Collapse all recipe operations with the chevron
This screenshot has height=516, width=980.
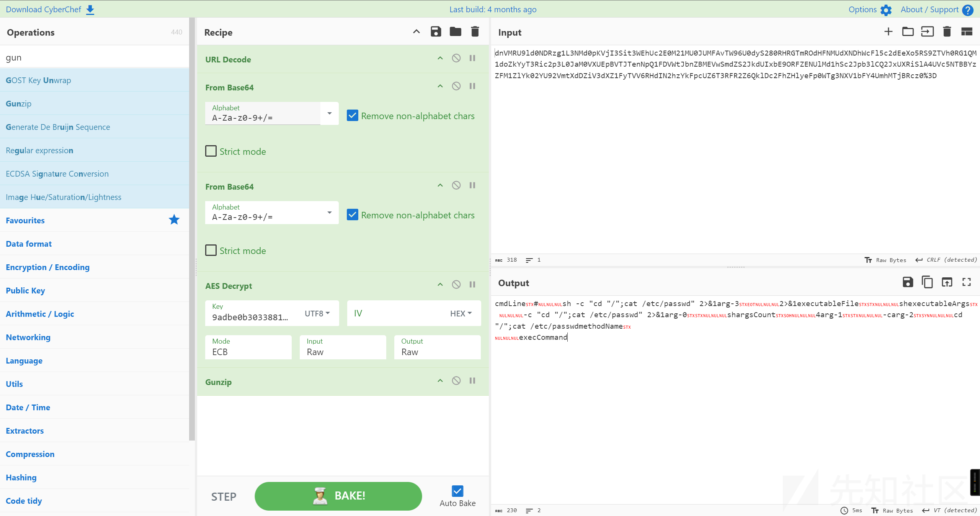pos(416,32)
